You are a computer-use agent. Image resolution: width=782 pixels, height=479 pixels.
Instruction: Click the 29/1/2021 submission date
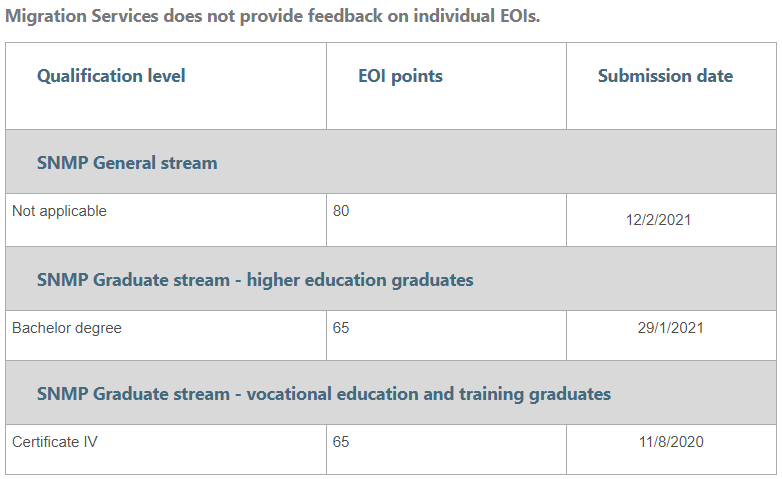[x=670, y=328]
